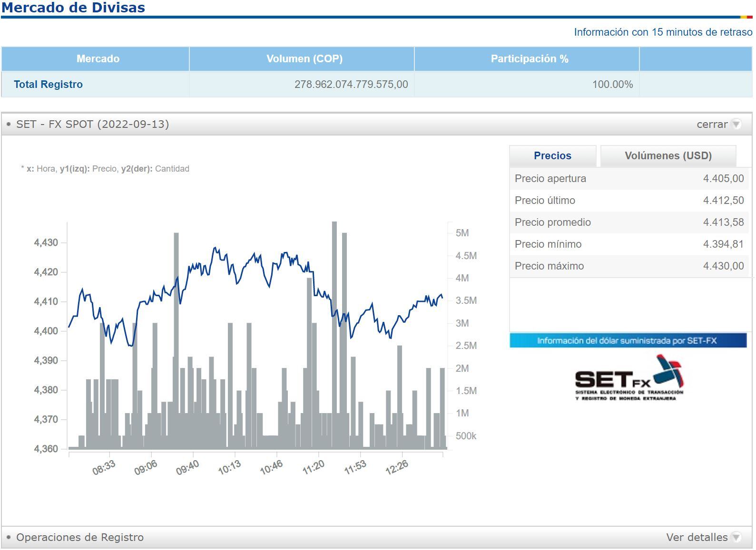The image size is (756, 550).
Task: Click the 10:13 time label on chart axis
Action: pos(229,468)
